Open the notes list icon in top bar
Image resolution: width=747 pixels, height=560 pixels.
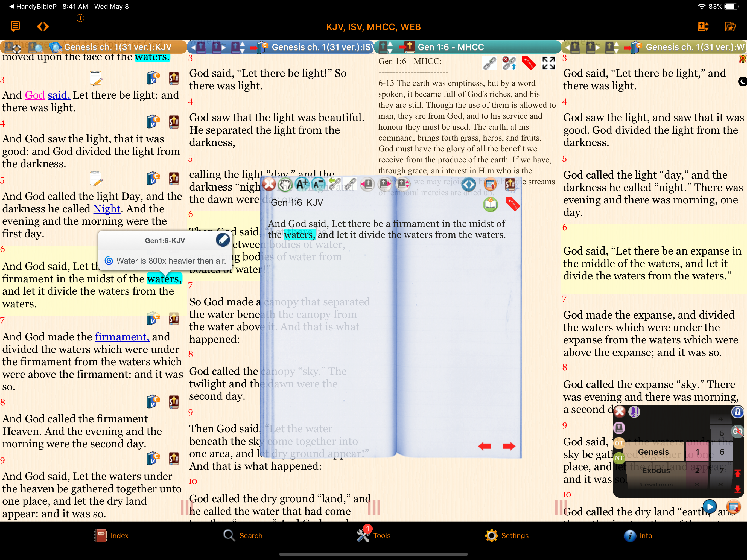(15, 26)
